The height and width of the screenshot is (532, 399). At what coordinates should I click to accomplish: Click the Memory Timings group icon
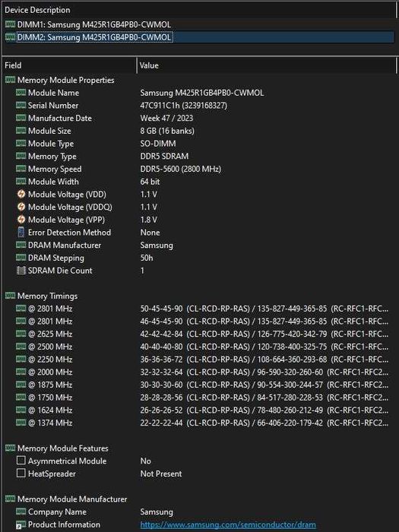coord(10,296)
